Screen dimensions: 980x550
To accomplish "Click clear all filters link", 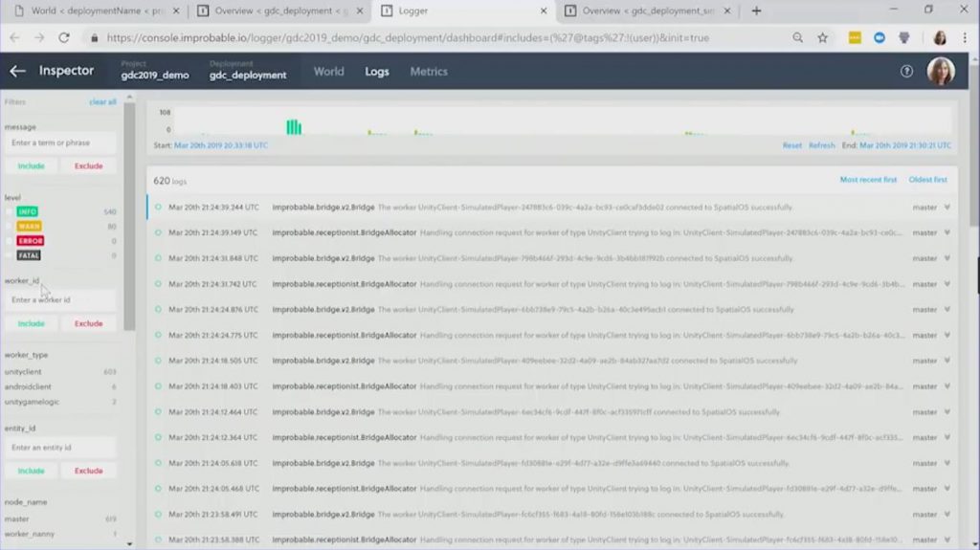I will click(x=102, y=102).
